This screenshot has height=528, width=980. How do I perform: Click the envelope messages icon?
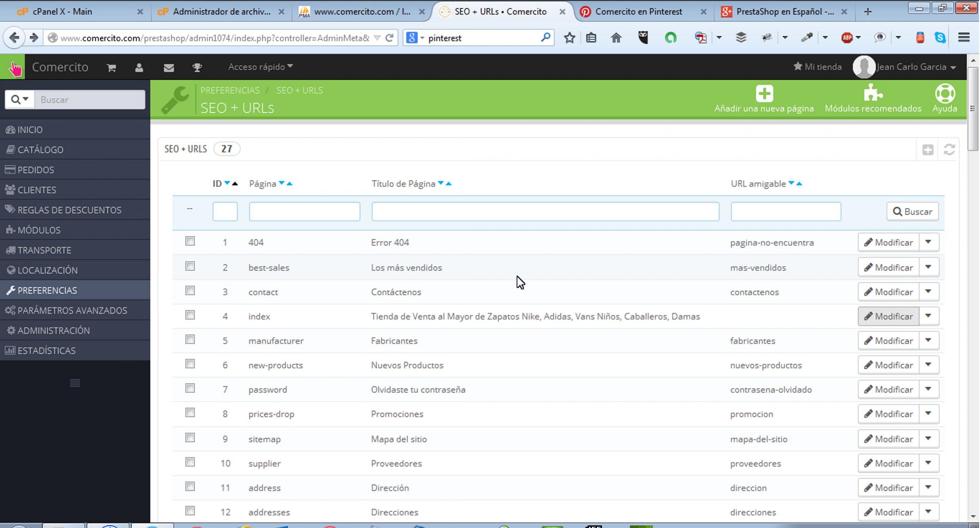click(x=169, y=67)
